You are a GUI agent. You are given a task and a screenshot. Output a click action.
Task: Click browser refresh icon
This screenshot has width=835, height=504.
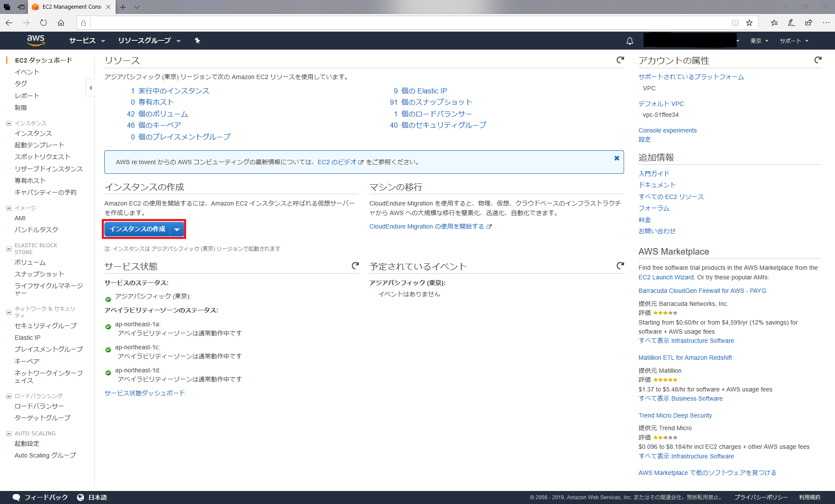[43, 23]
